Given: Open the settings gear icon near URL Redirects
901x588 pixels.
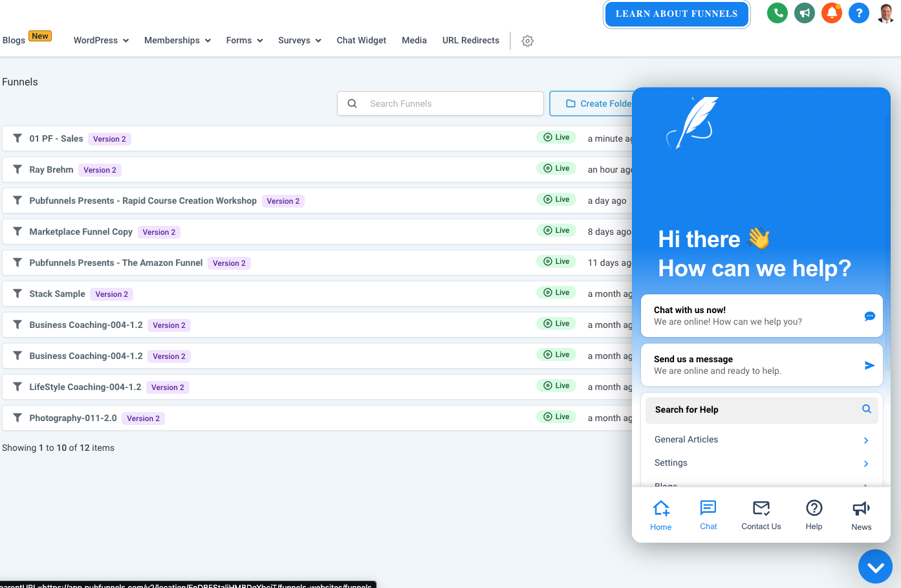Looking at the screenshot, I should point(528,41).
